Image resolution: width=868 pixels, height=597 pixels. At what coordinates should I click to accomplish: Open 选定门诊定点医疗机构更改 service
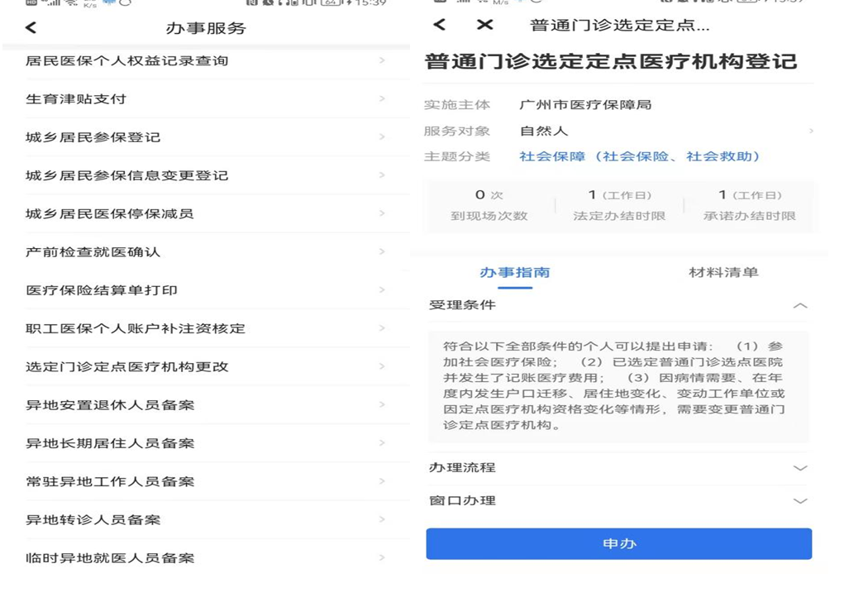tap(127, 366)
